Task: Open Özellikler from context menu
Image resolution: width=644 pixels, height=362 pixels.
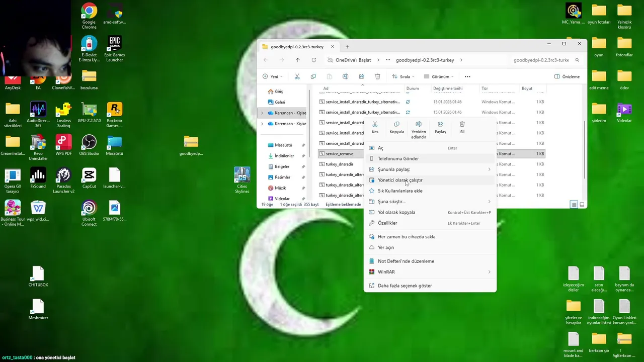Action: [430, 223]
